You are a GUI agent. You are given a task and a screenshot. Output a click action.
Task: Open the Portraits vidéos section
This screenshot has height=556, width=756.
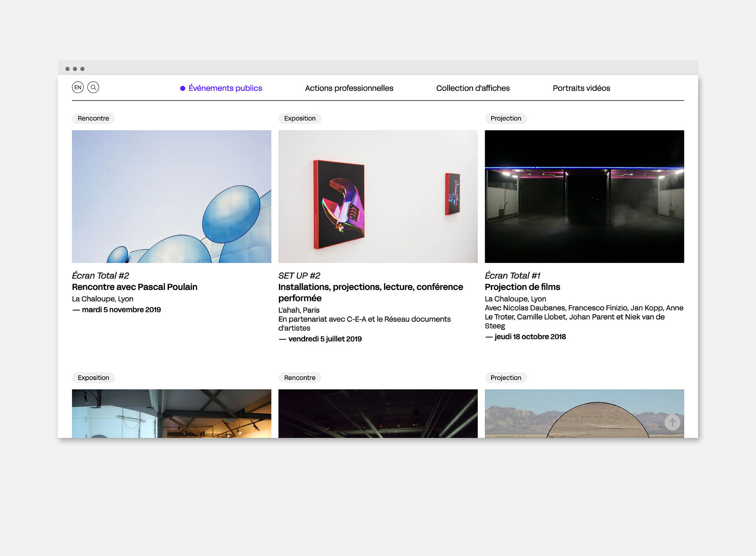[x=581, y=88]
